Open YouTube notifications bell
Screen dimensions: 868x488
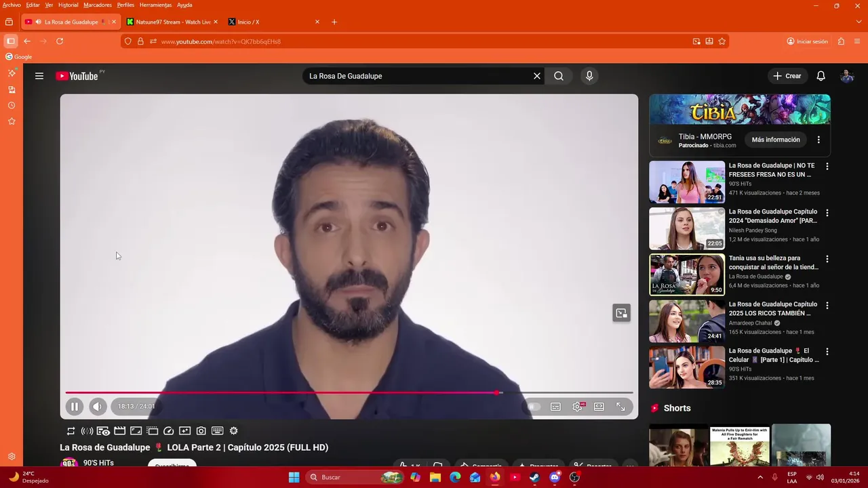click(821, 76)
